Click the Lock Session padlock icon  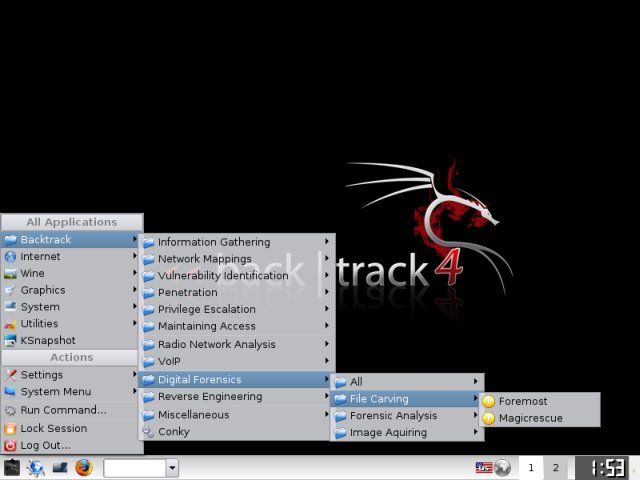10,429
